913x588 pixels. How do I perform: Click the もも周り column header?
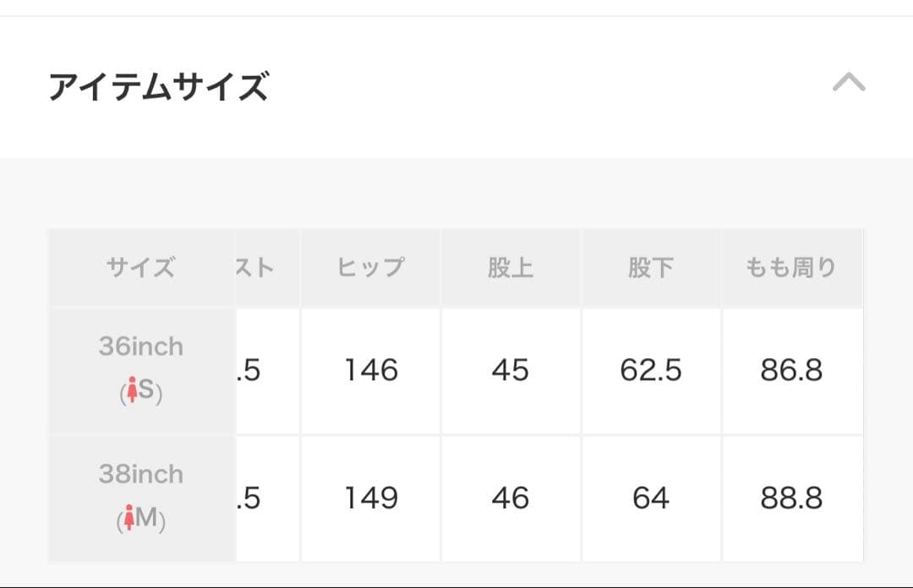point(790,267)
